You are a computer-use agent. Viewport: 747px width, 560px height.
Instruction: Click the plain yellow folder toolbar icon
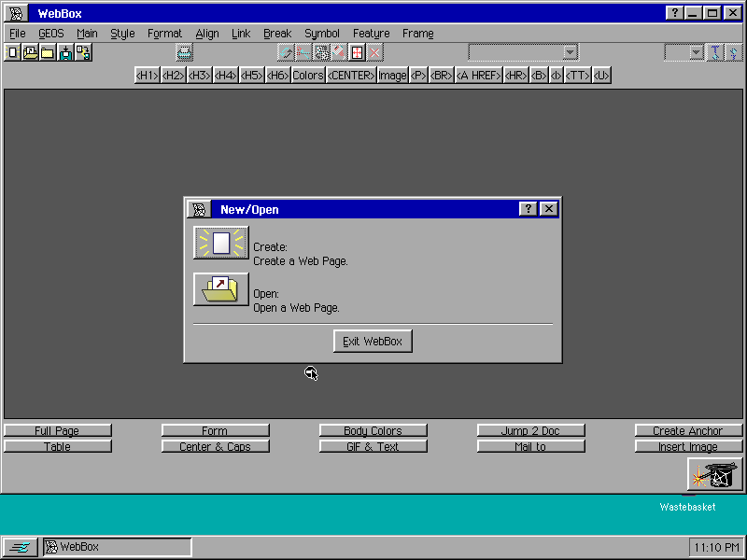tap(48, 52)
